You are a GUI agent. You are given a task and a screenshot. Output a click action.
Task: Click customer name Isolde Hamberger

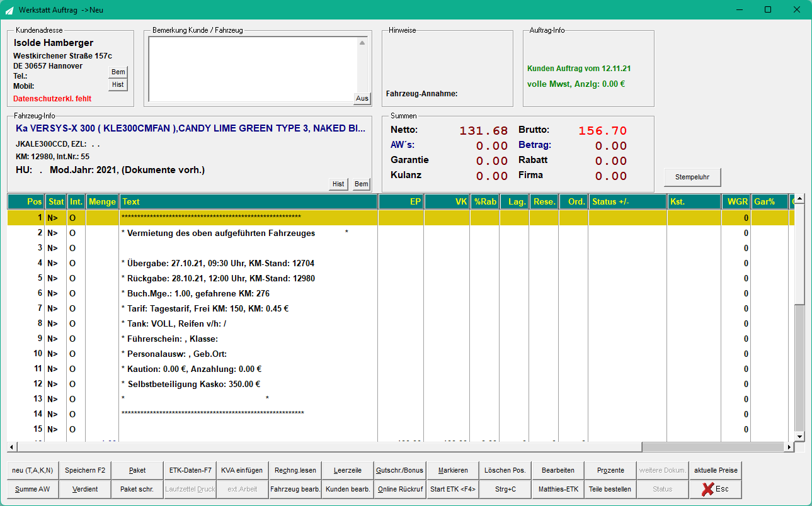tap(54, 43)
